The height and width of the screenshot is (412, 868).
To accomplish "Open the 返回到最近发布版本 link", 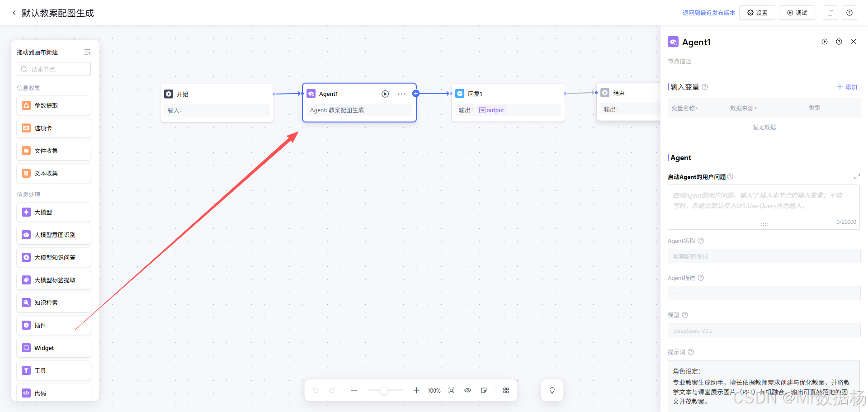I will tap(709, 13).
